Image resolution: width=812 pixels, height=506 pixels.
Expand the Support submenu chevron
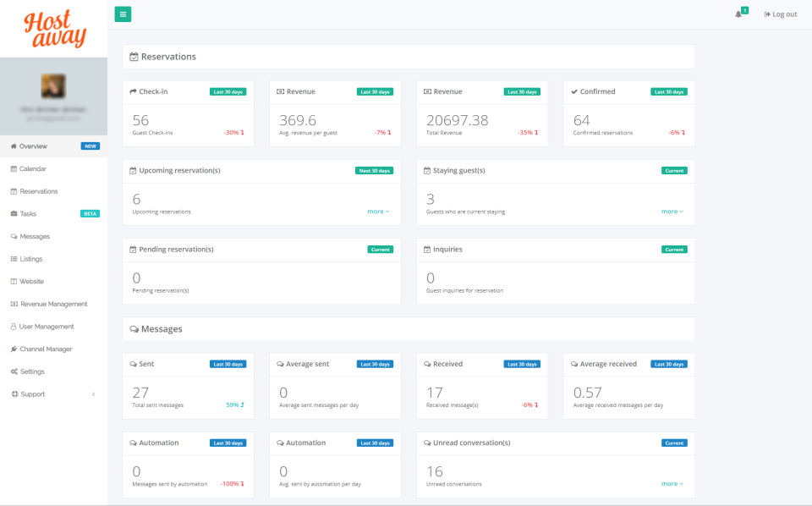(x=94, y=394)
